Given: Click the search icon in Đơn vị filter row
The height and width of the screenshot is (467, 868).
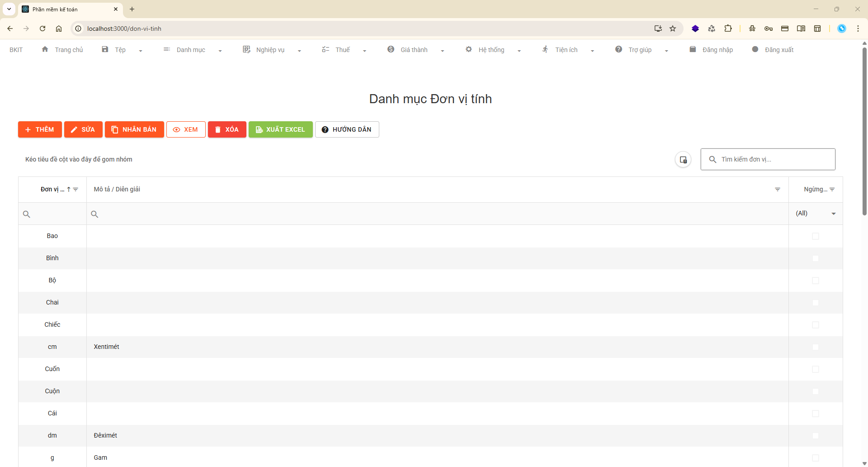Looking at the screenshot, I should pos(27,214).
